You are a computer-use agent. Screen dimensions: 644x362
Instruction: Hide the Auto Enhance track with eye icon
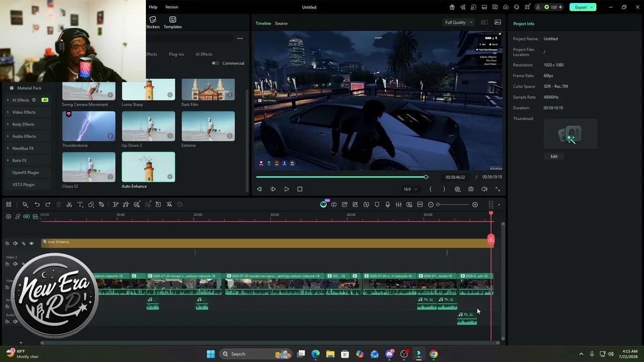tap(31, 243)
